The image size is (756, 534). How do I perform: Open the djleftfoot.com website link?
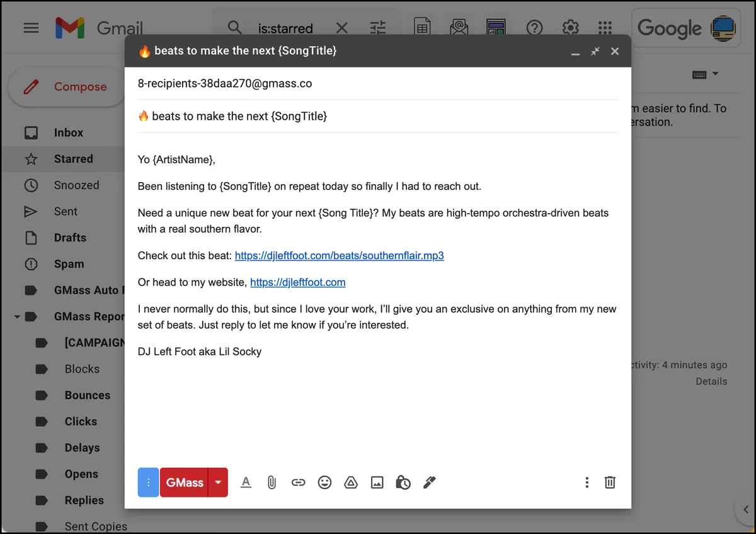coord(297,282)
